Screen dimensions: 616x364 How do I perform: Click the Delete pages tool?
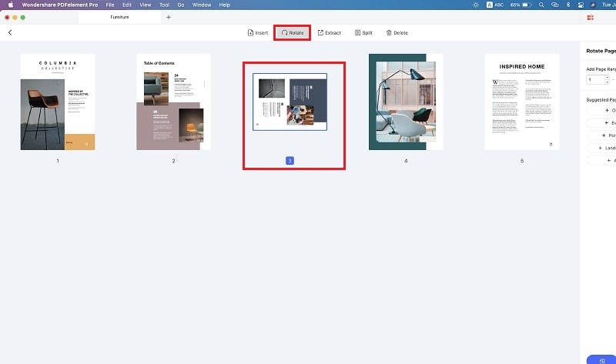click(x=397, y=32)
